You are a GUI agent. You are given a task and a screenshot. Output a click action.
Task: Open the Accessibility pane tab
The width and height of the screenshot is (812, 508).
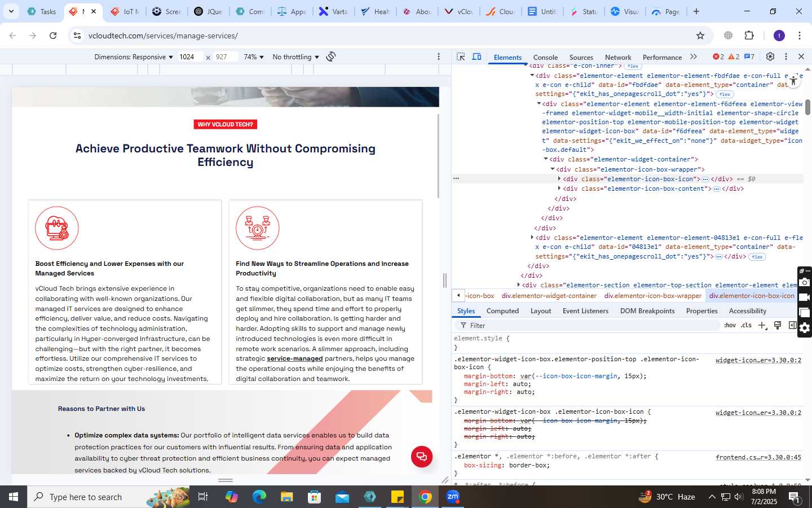[x=748, y=311]
